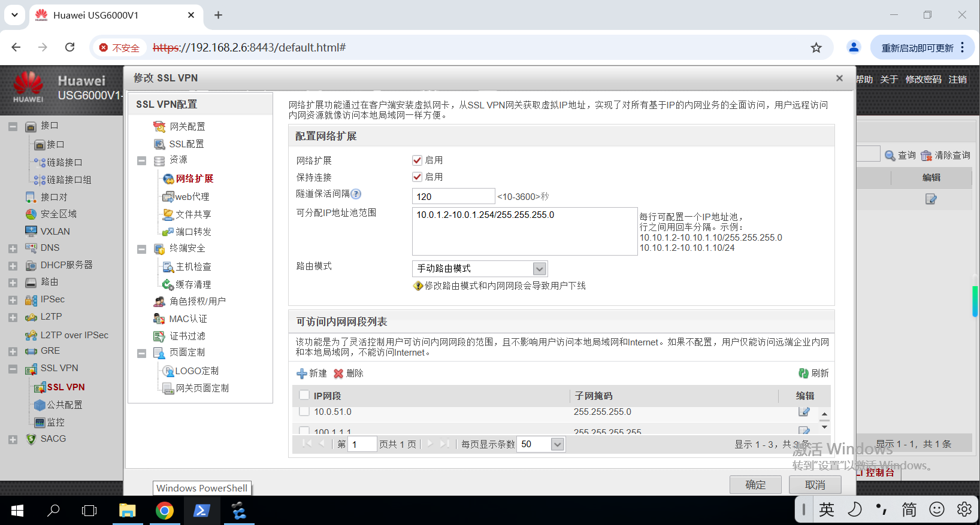Check the 10.0.51.0 row checkbox
Viewport: 980px width, 525px height.
tap(304, 411)
